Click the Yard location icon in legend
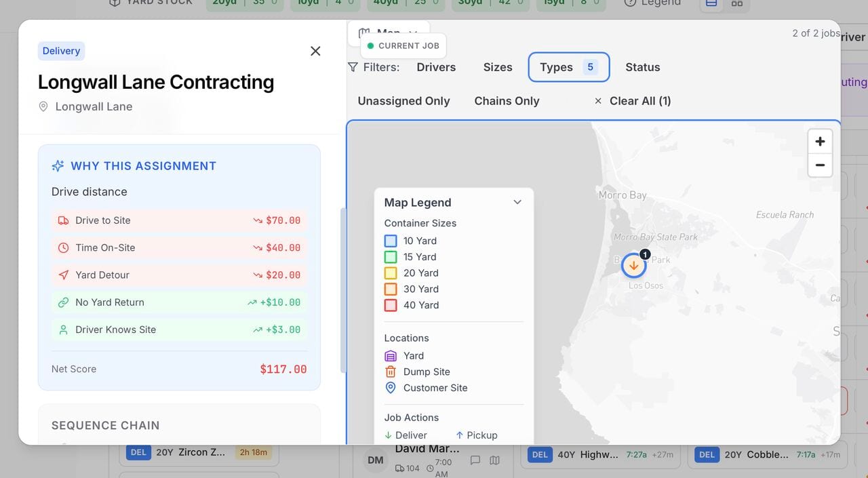The image size is (868, 478). 391,356
